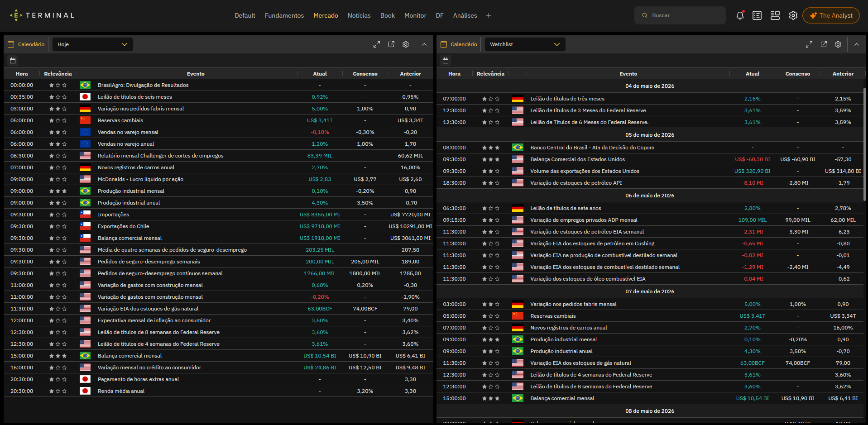
Task: Click '07 de maio de 2026' date header
Action: tap(650, 291)
